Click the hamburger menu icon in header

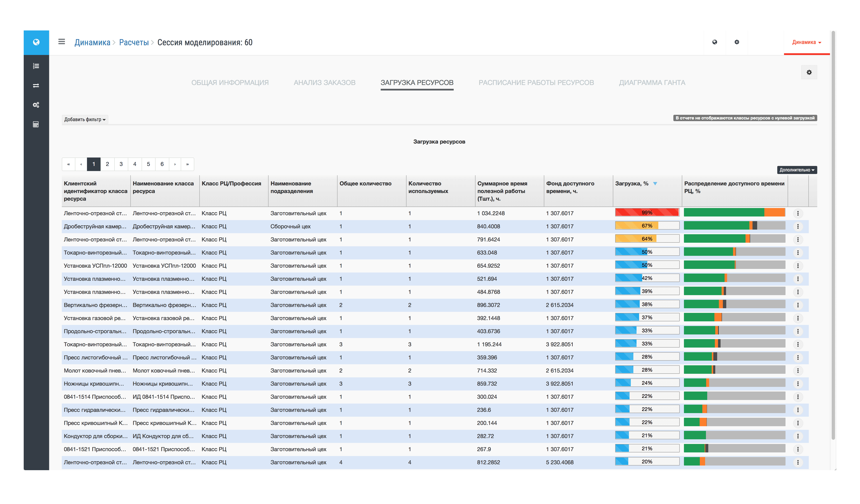tap(61, 42)
